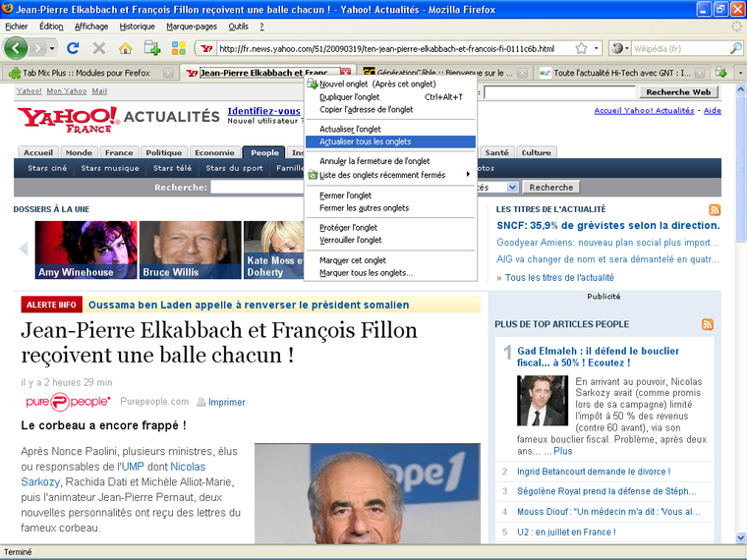Open the Politique section tab
Viewport: 747px width, 560px height.
click(x=164, y=152)
